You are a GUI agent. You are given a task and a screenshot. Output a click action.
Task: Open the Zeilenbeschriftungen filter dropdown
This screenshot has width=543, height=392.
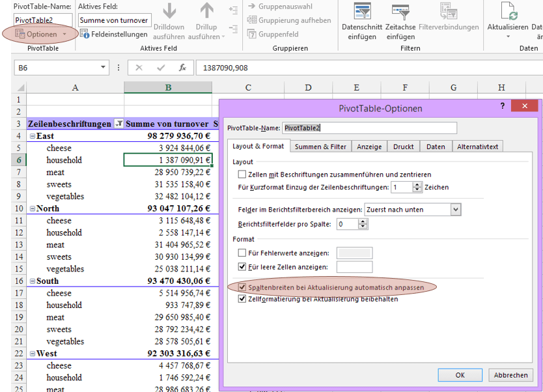click(118, 124)
